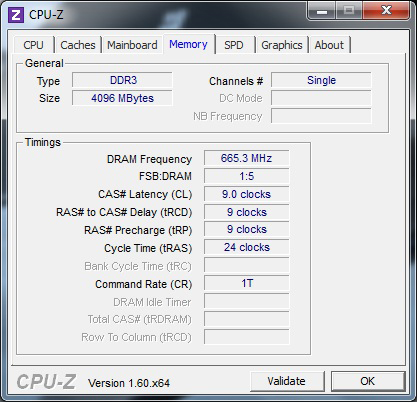
Task: Click the CPU-Z purple logo icon
Action: click(x=16, y=15)
